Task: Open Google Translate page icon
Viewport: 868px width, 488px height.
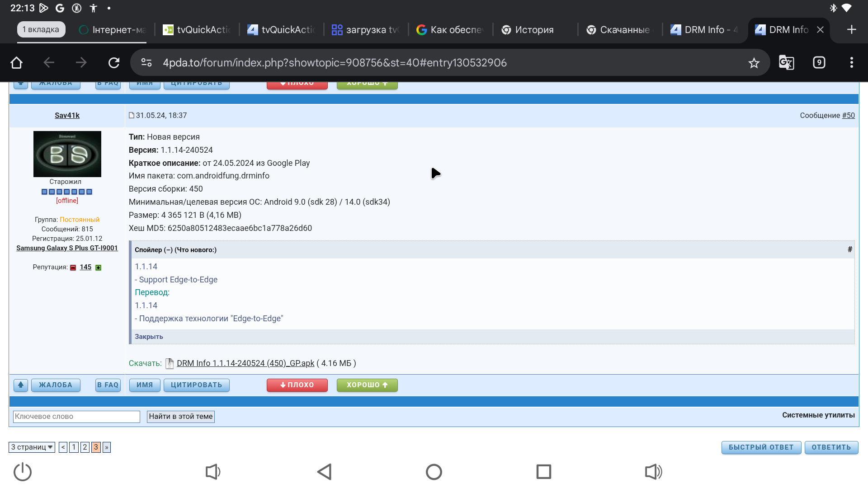Action: click(786, 62)
